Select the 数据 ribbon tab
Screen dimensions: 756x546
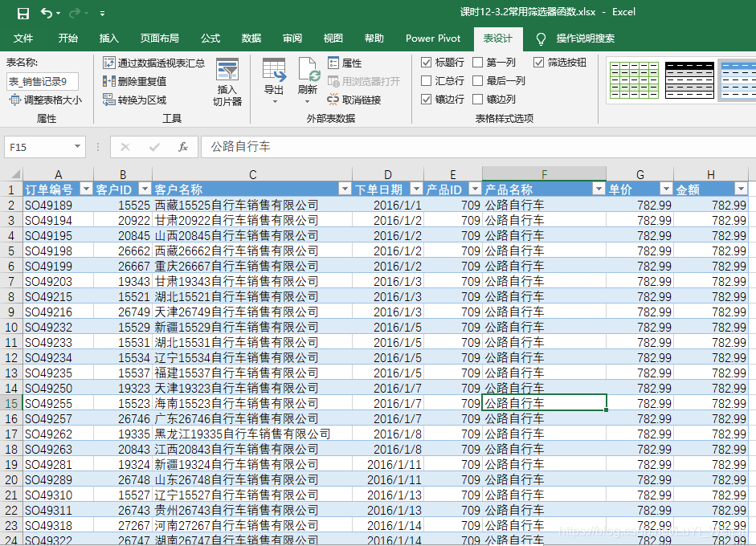point(251,39)
